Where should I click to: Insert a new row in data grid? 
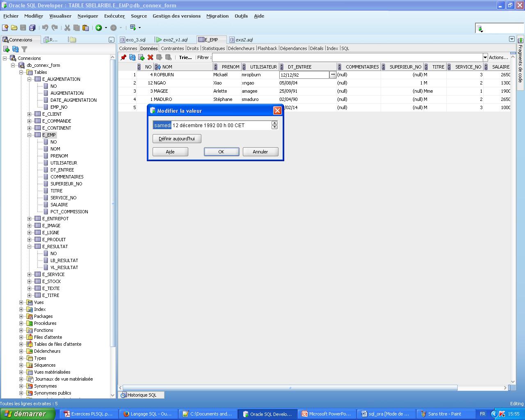pyautogui.click(x=141, y=57)
